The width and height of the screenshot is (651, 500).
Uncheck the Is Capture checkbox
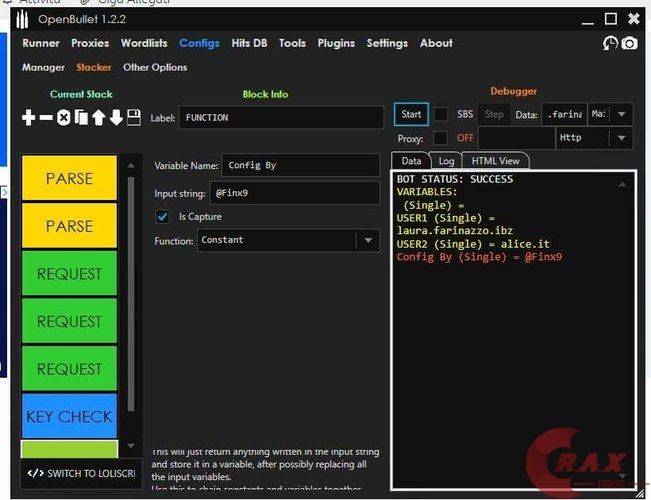(x=162, y=216)
